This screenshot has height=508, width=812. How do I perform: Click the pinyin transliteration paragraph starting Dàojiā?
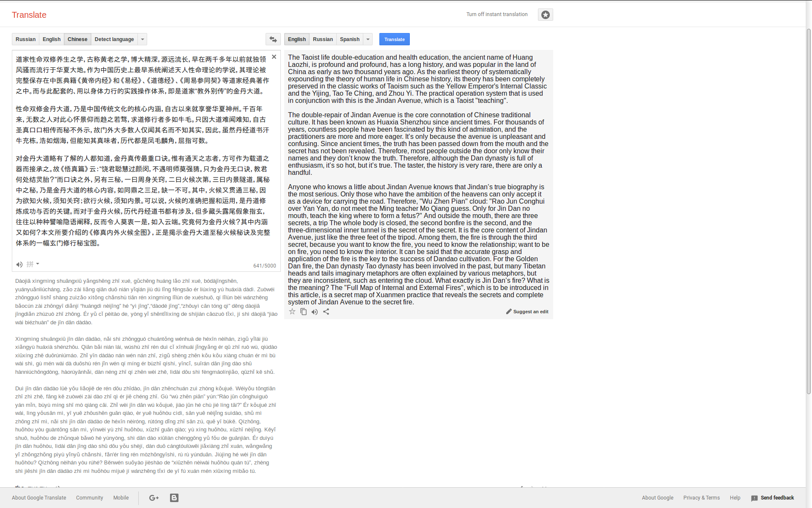(146, 302)
